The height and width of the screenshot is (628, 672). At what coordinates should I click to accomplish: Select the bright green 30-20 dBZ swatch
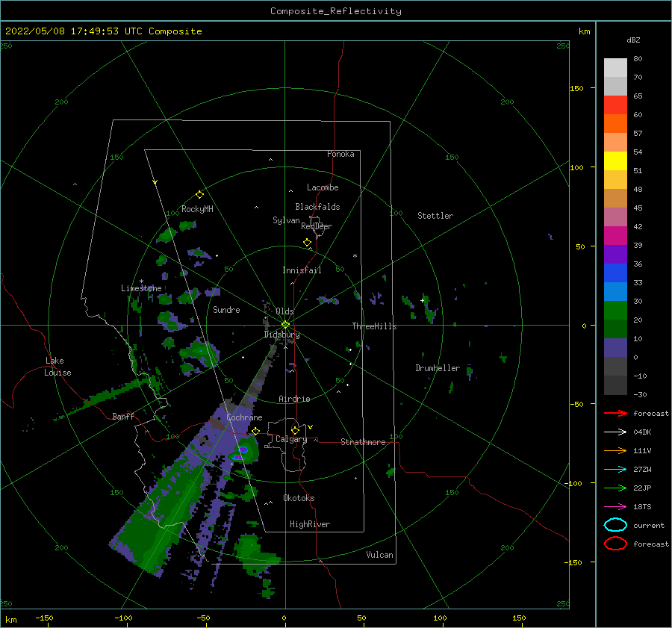coord(615,311)
